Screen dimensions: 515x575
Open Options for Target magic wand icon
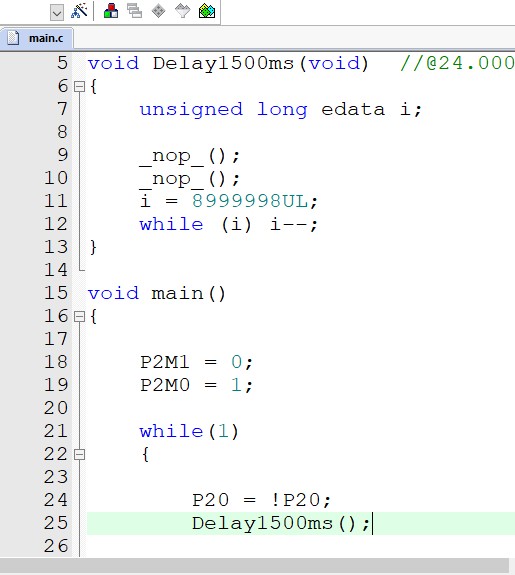pos(79,11)
